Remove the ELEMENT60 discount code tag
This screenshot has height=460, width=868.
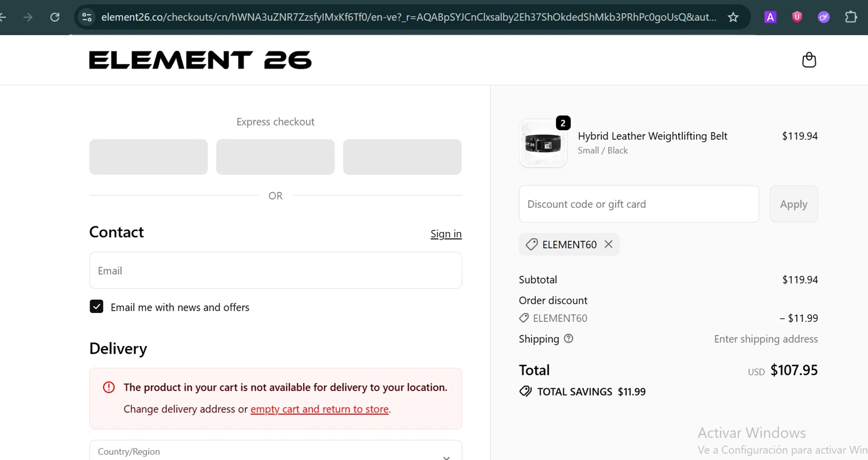pos(608,244)
